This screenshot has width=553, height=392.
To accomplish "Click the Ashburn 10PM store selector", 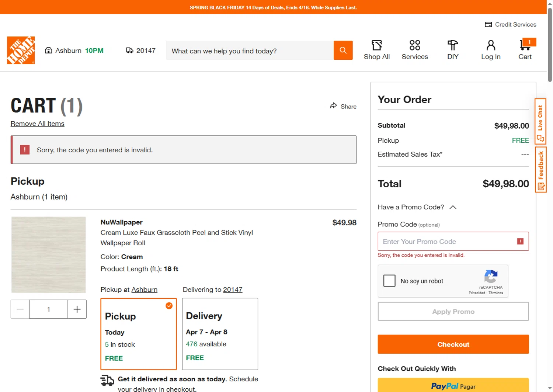I will [x=74, y=51].
